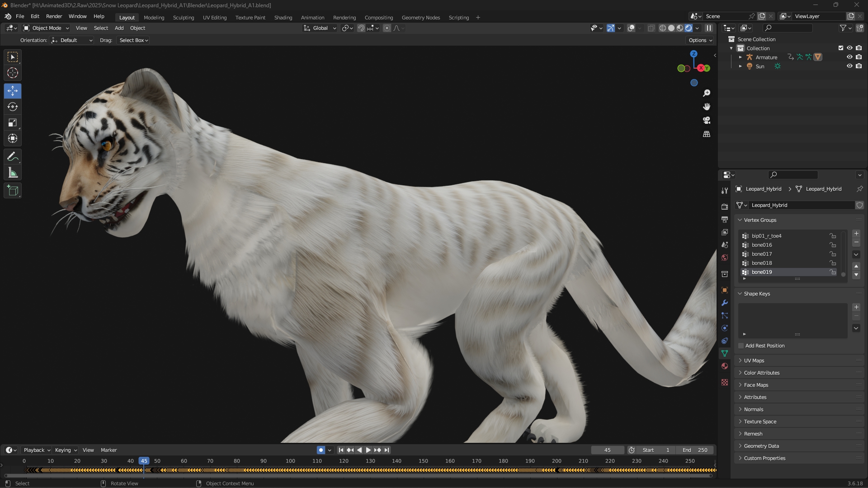Open the viewport Options button

[x=700, y=40]
